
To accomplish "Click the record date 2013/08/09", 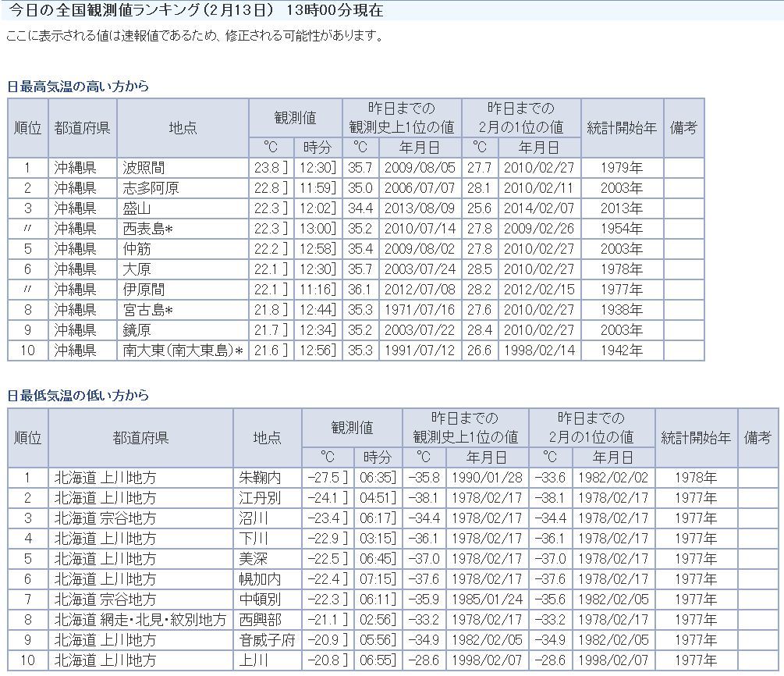I will (x=420, y=208).
